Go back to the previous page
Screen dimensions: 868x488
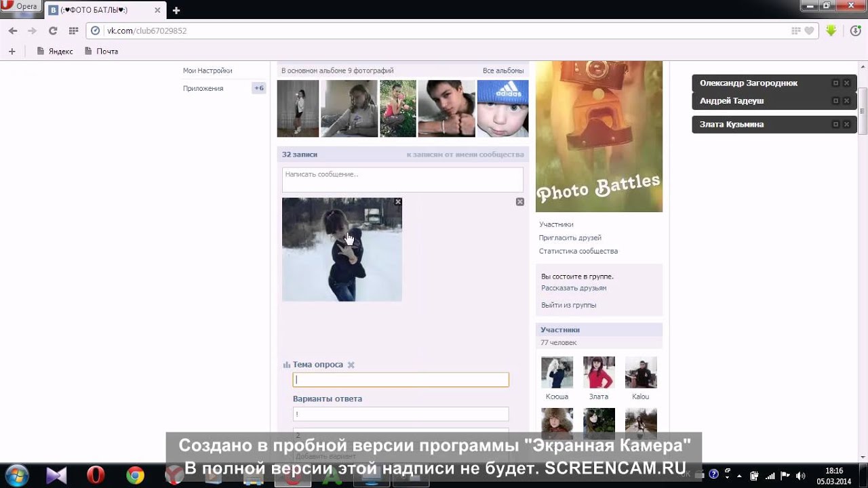pos(13,30)
